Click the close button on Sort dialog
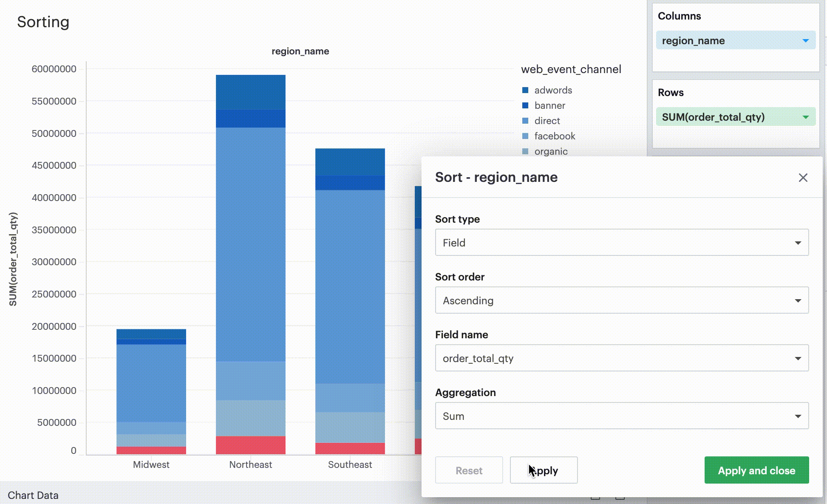The width and height of the screenshot is (827, 504). (803, 177)
